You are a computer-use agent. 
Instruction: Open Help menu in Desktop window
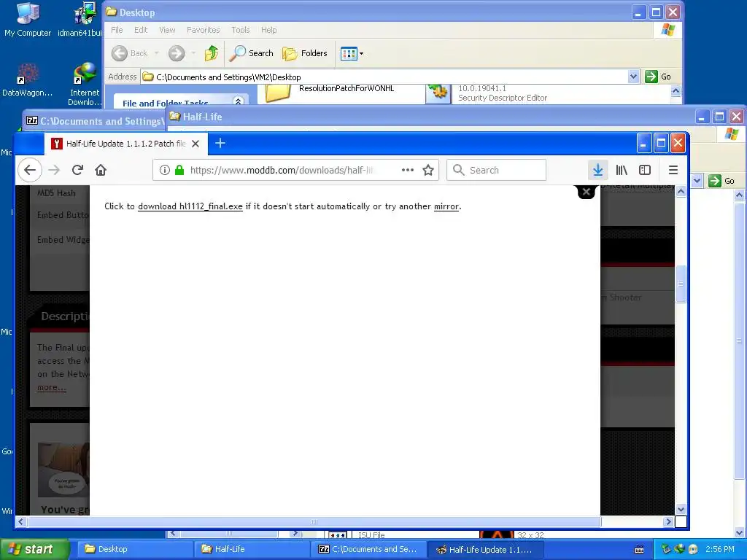268,30
